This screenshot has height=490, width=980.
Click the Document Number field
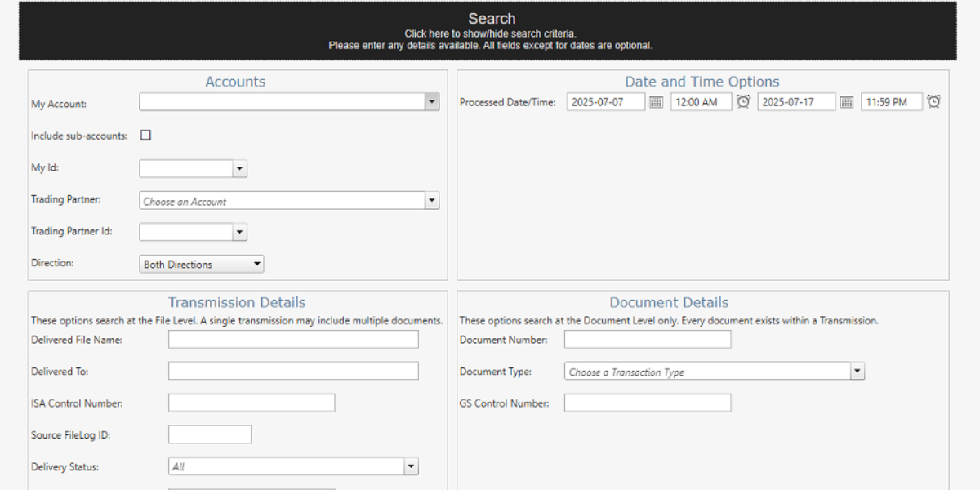(648, 339)
